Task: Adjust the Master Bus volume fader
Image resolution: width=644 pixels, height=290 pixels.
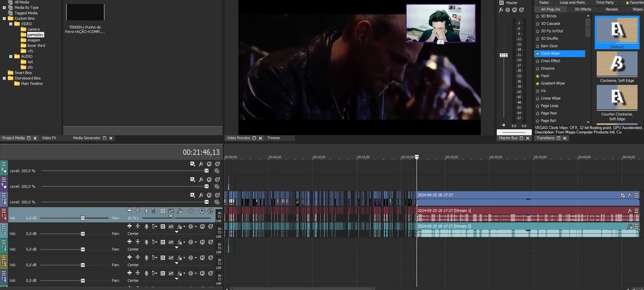Action: 504,55
